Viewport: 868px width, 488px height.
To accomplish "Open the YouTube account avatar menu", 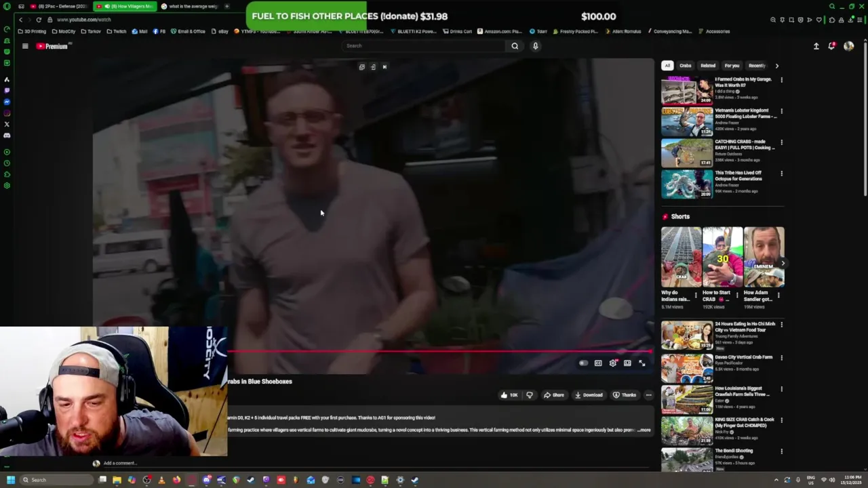I will [848, 46].
